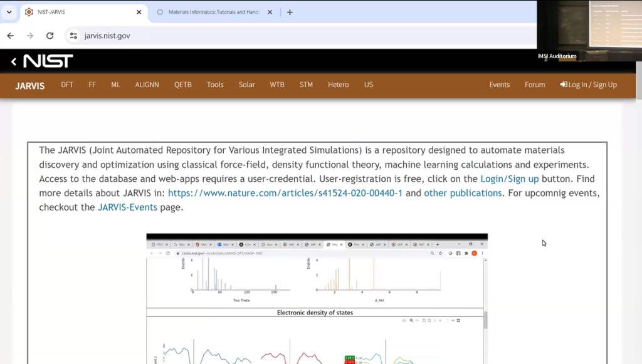
Task: Open the ML navigation item
Action: (x=115, y=85)
